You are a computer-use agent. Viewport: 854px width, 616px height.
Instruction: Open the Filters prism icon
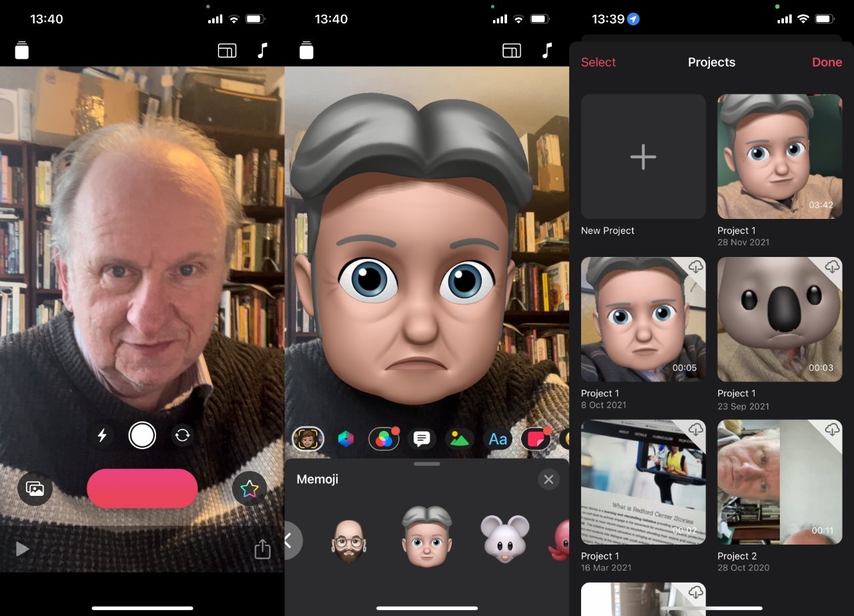pyautogui.click(x=346, y=438)
